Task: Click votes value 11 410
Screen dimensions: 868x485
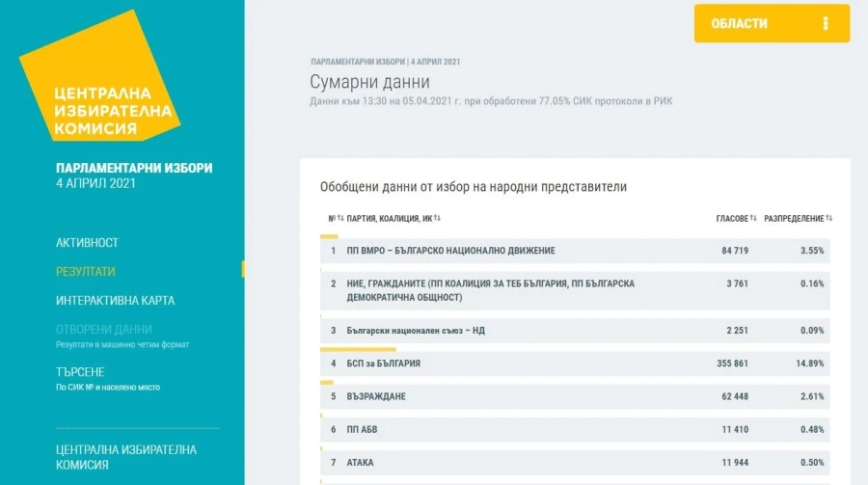Action: (x=735, y=430)
